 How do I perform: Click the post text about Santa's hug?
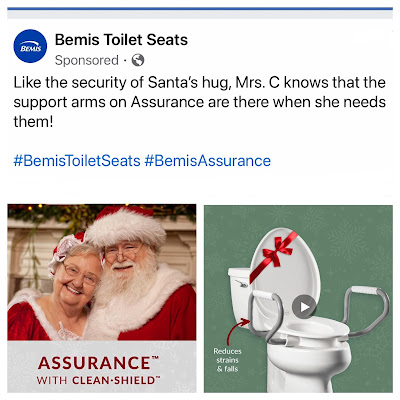point(199,102)
